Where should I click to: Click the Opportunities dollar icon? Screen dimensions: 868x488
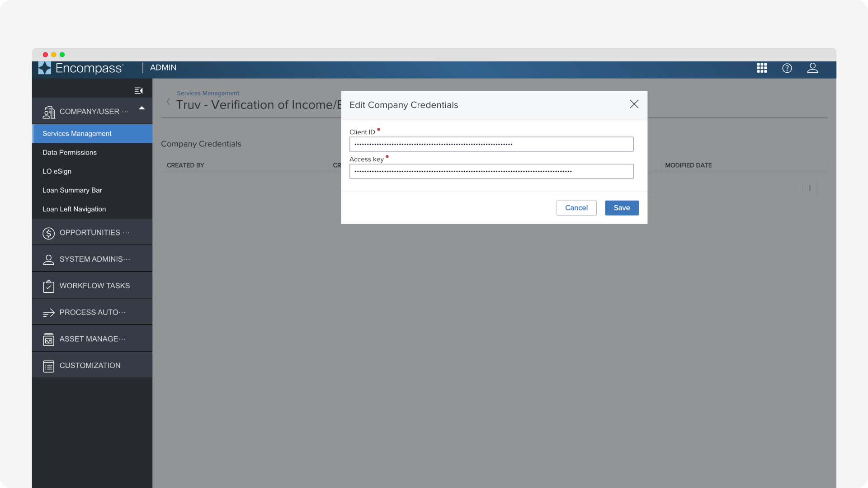tap(48, 233)
